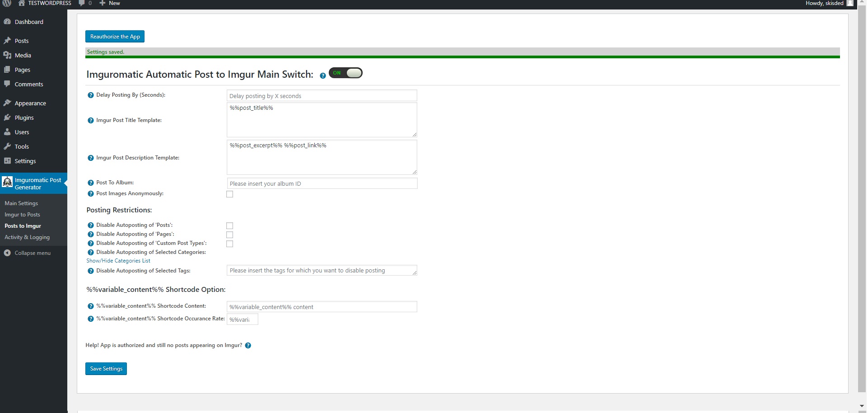Viewport: 868px width, 413px height.
Task: Open the Howdy, skisded account link
Action: [x=824, y=3]
